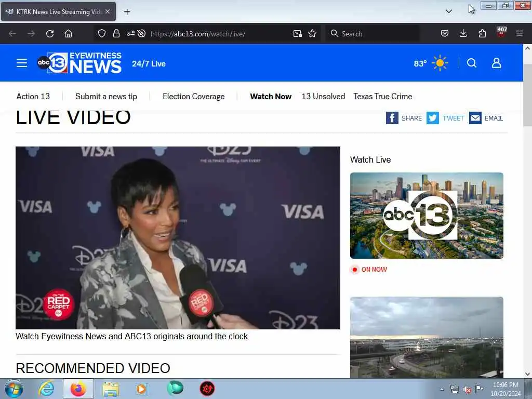Open the skyline traffic camera thumbnail
532x399 pixels.
(x=427, y=337)
